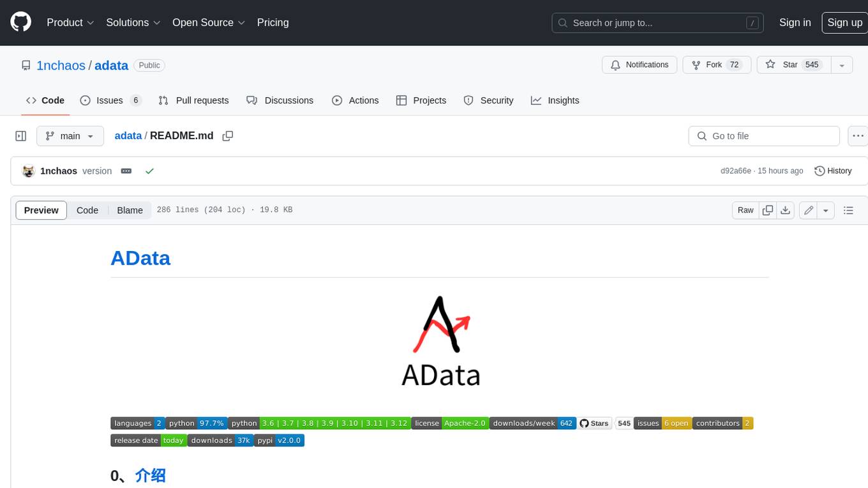Image resolution: width=868 pixels, height=488 pixels.
Task: Click the 介绍 heading link
Action: (x=151, y=475)
